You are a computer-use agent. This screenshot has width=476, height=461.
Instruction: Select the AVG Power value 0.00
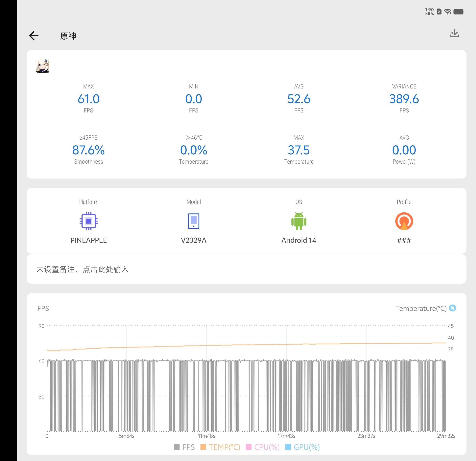pos(404,150)
